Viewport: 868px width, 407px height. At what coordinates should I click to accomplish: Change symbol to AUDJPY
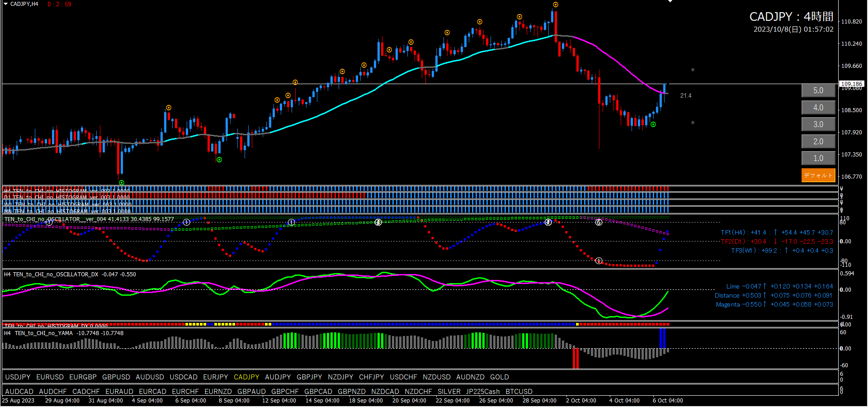[278, 377]
